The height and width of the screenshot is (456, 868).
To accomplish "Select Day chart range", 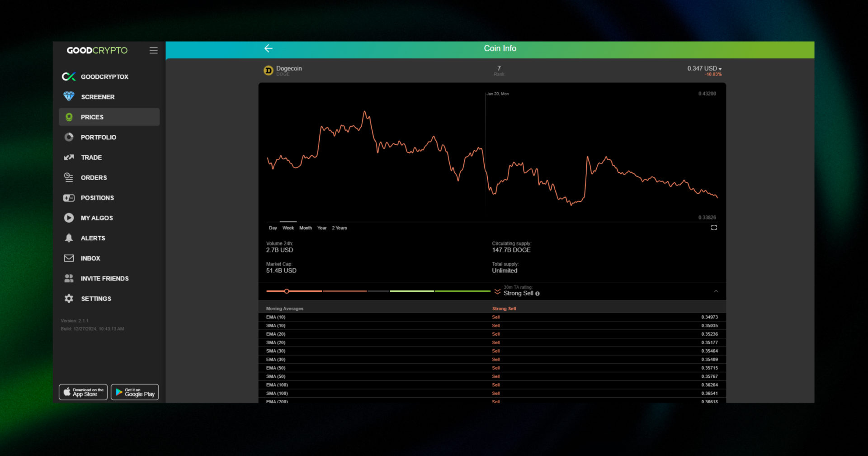I will (x=273, y=228).
